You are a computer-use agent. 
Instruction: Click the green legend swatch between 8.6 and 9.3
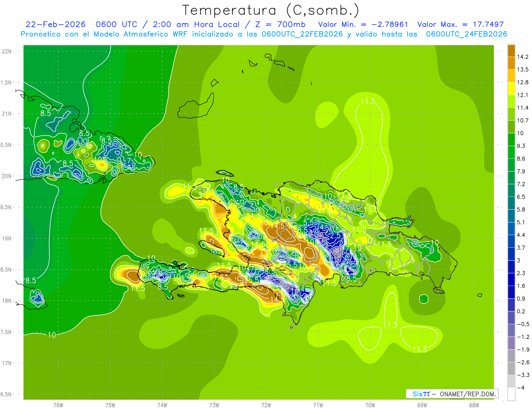tap(511, 152)
